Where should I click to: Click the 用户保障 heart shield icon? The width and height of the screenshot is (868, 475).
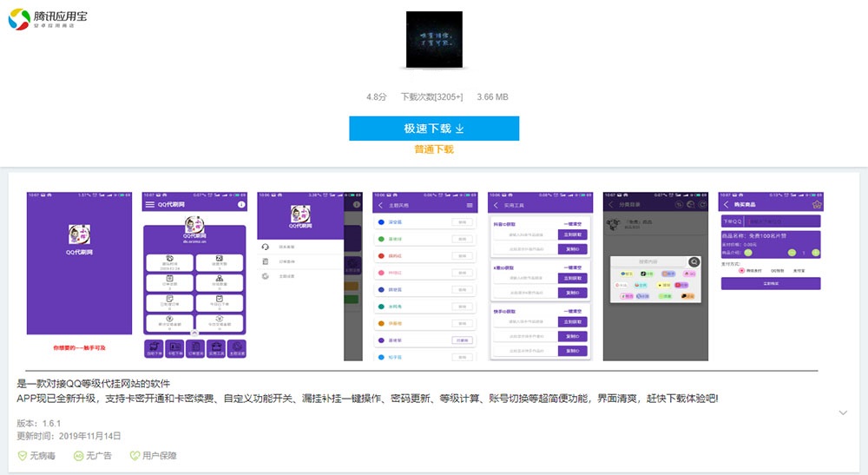[x=135, y=456]
